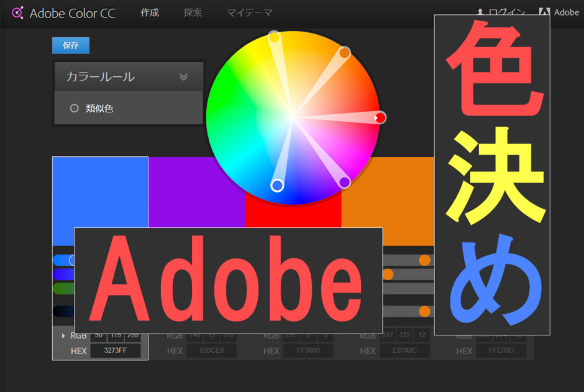Image resolution: width=584 pixels, height=392 pixels.
Task: Click the ログイン link
Action: pyautogui.click(x=503, y=12)
